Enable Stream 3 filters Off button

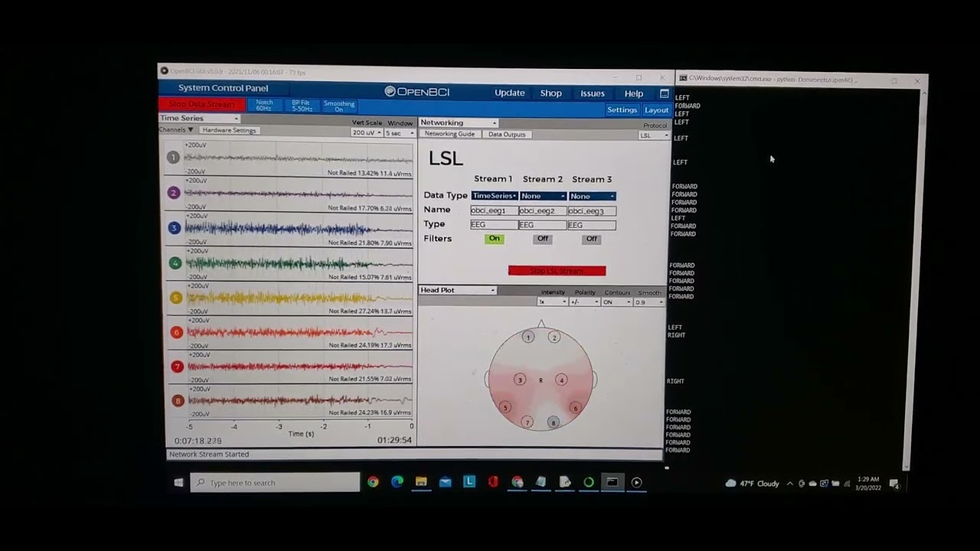(592, 239)
